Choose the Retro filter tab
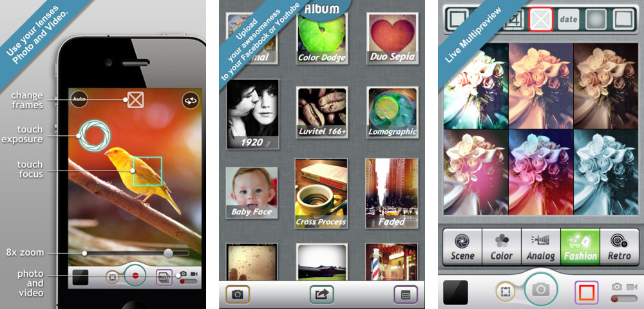 tap(620, 247)
